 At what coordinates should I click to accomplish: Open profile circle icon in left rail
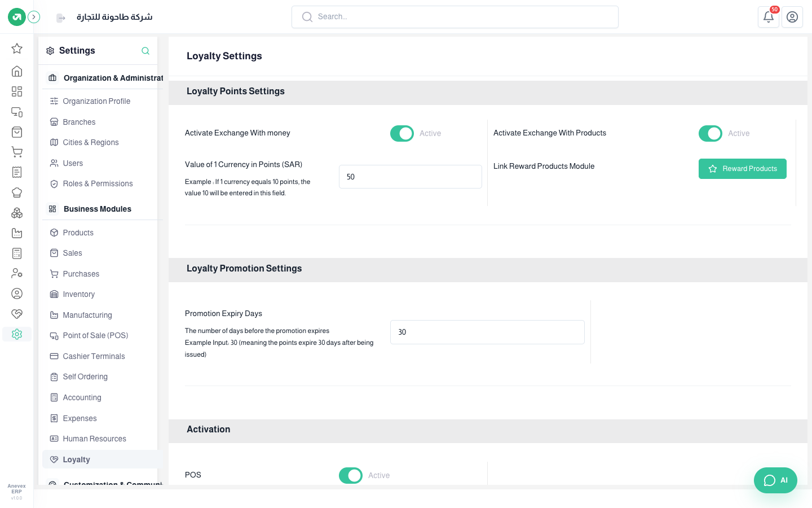pyautogui.click(x=17, y=294)
